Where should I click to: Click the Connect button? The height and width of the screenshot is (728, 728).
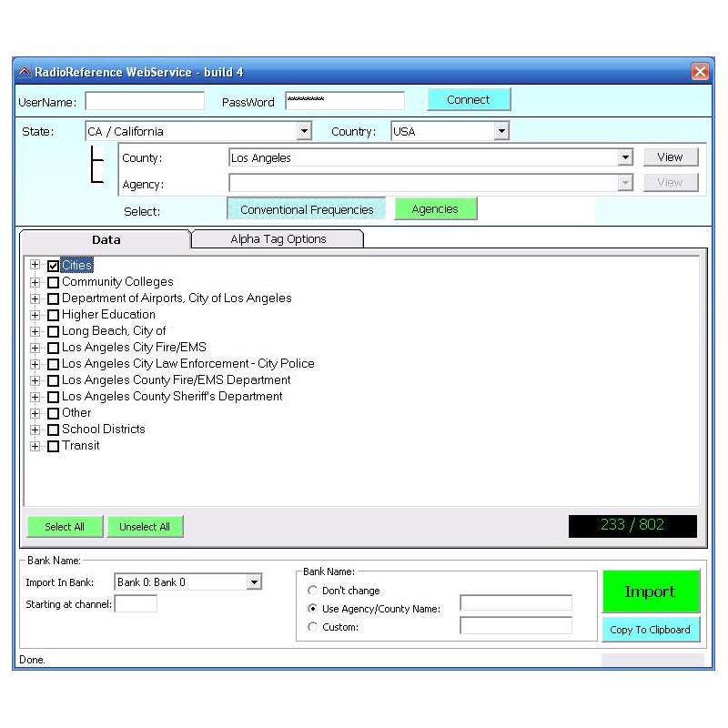click(469, 100)
